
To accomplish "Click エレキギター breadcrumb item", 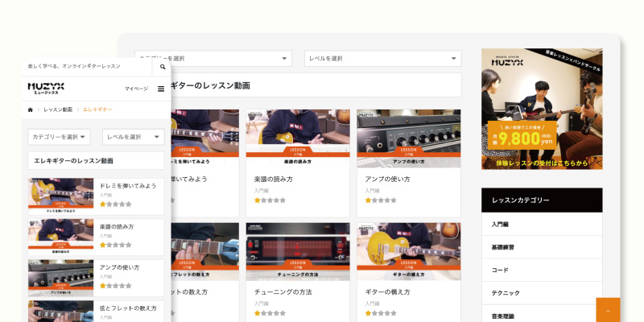I will click(x=97, y=109).
